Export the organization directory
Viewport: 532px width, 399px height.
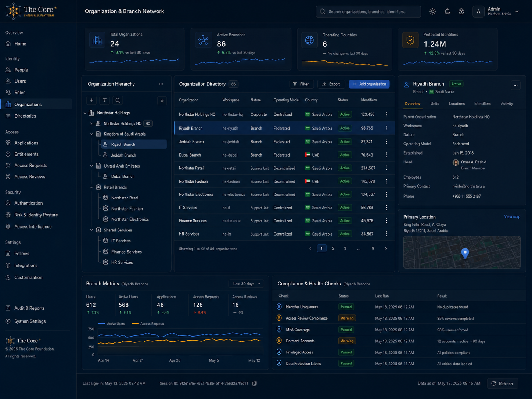tap(331, 84)
